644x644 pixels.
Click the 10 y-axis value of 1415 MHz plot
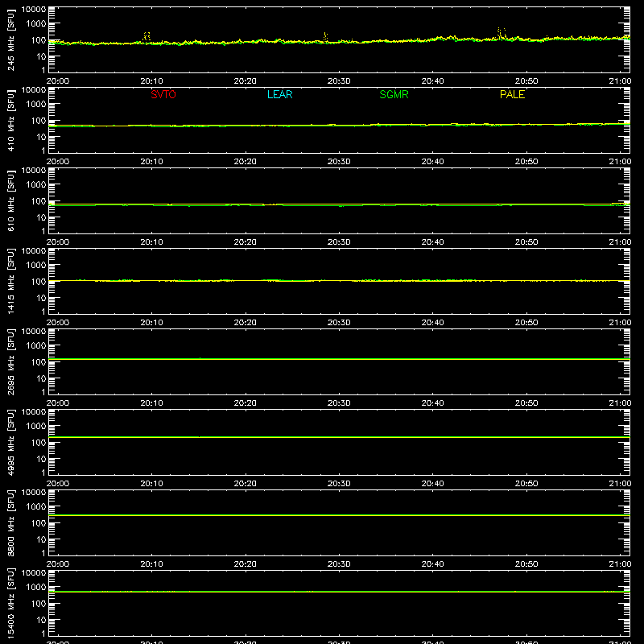[41, 298]
